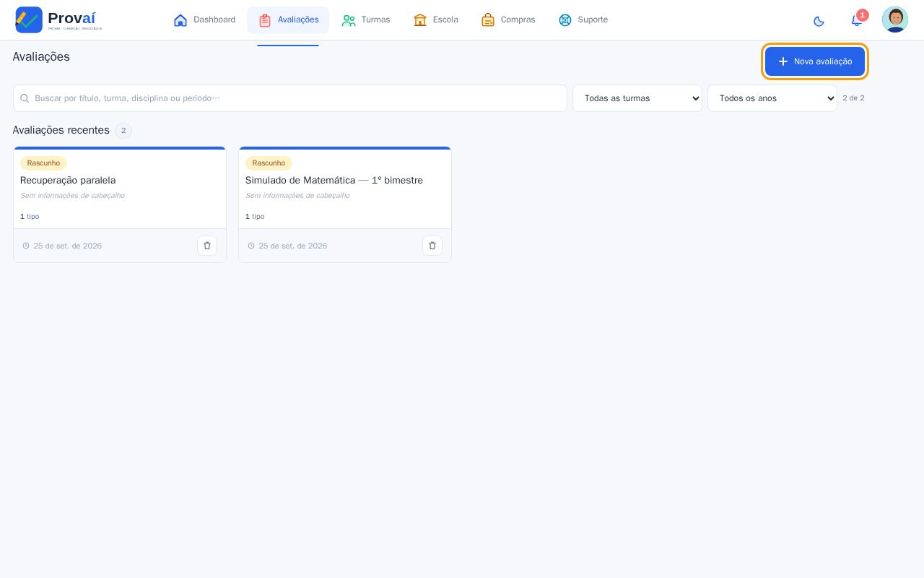Expand the Todas as turmas dropdown
This screenshot has height=578, width=924.
[637, 98]
